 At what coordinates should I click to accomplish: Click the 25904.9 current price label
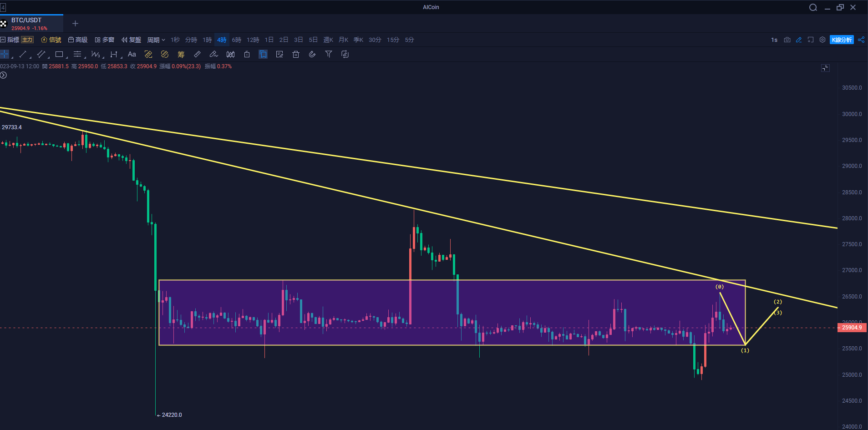click(852, 328)
